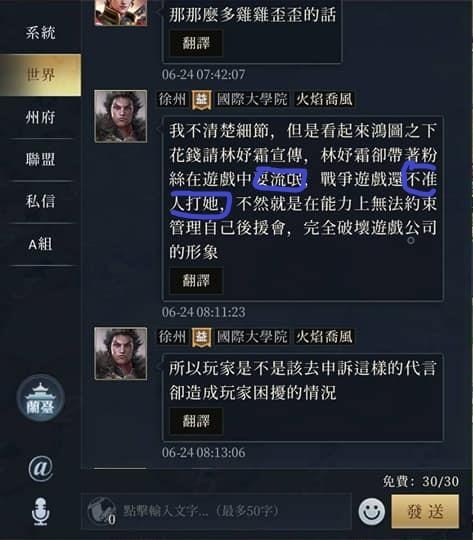
Task: Click the alliance badge beside second 徐州 label
Action: [202, 337]
